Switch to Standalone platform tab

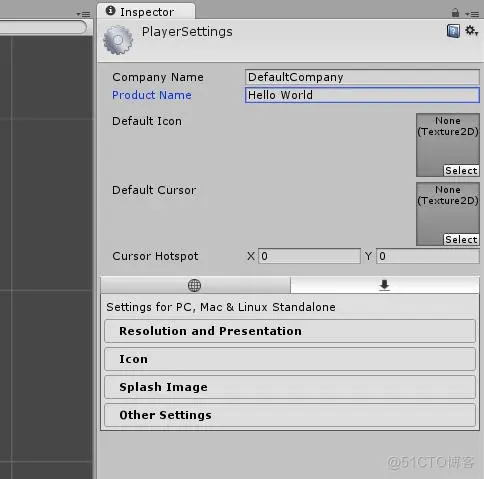(x=385, y=285)
